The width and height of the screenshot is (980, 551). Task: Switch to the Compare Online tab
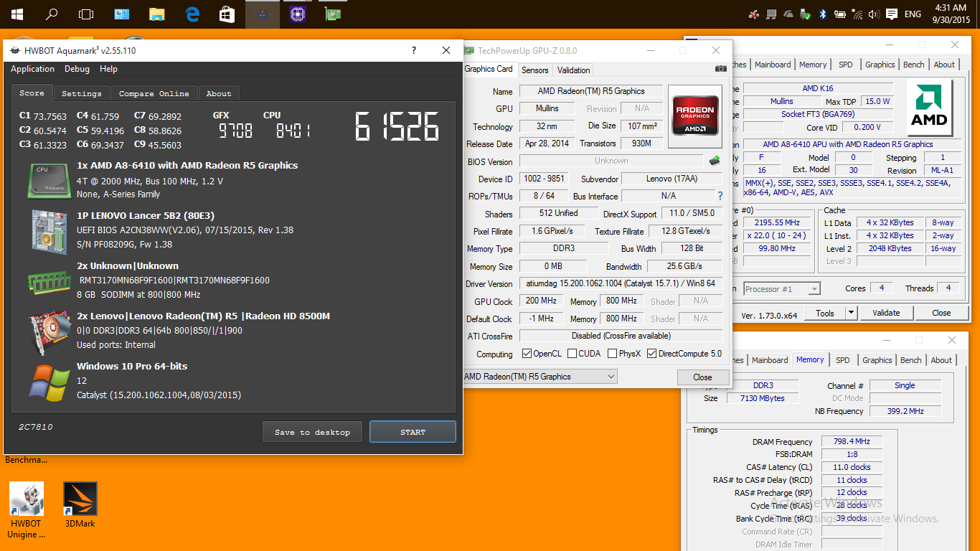click(154, 94)
